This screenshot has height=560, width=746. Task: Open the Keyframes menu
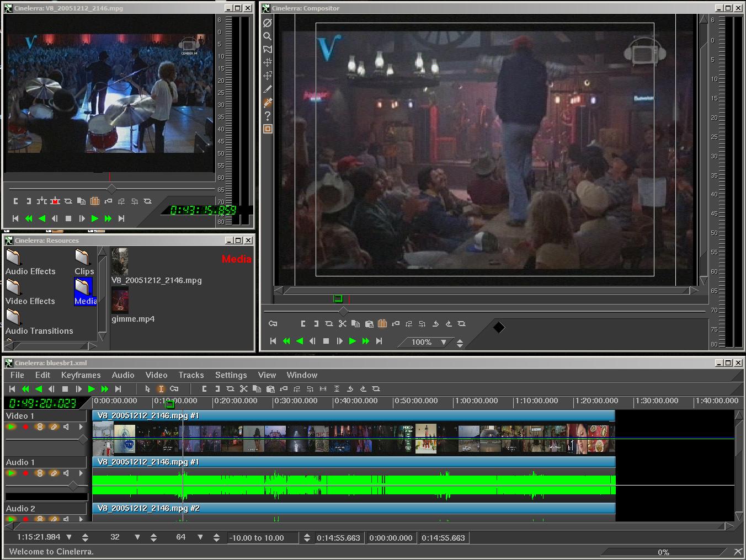[81, 375]
